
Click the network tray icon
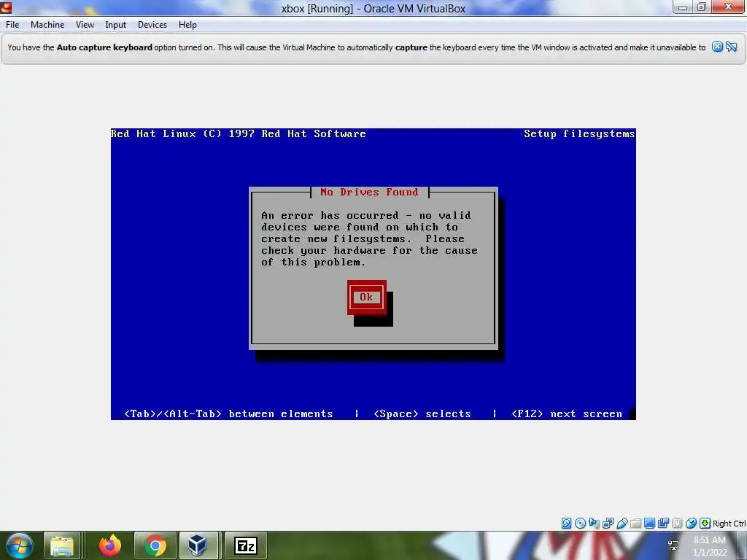tap(673, 545)
